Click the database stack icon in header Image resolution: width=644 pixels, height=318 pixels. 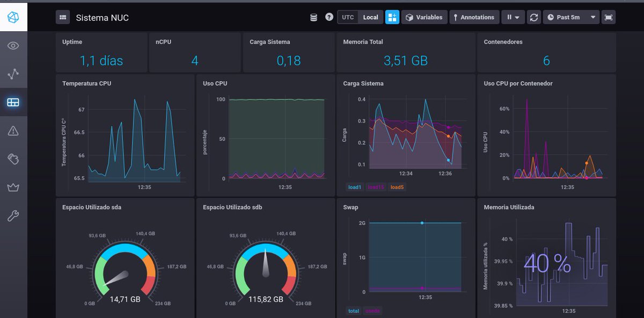(x=314, y=17)
